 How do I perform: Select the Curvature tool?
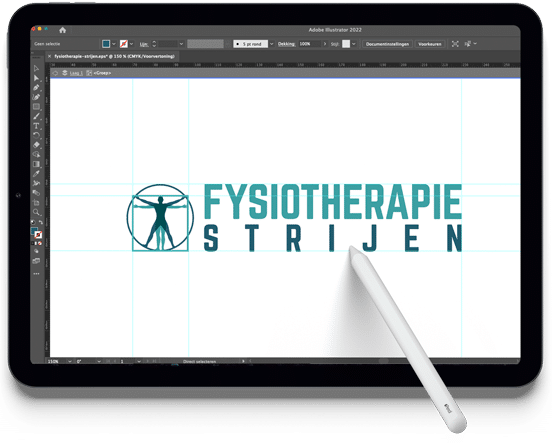pos(36,97)
